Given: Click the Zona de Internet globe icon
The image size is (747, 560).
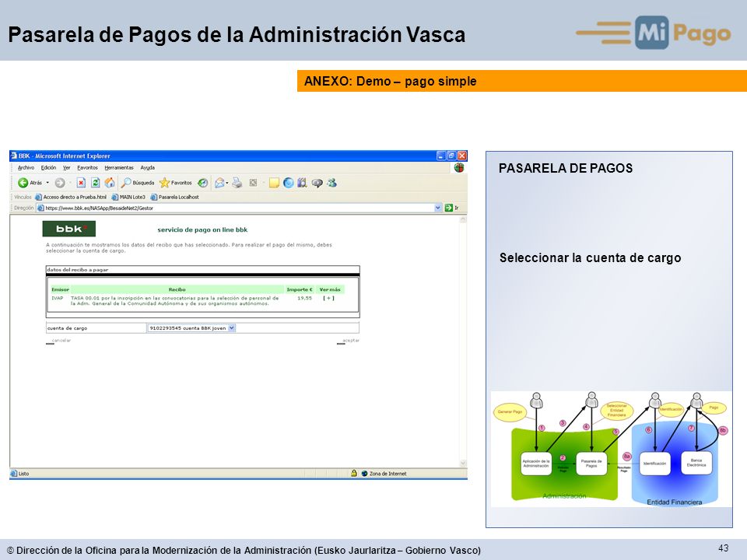Looking at the screenshot, I should coord(364,474).
